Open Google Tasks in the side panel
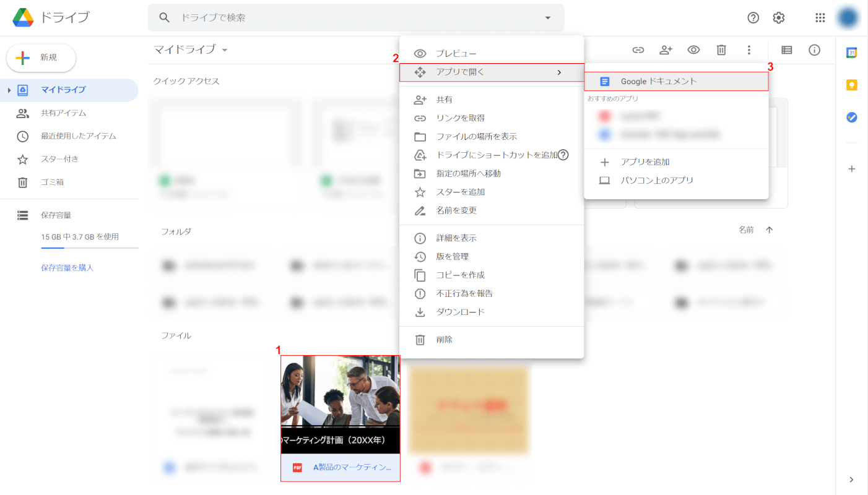Image resolution: width=868 pixels, height=495 pixels. [851, 117]
